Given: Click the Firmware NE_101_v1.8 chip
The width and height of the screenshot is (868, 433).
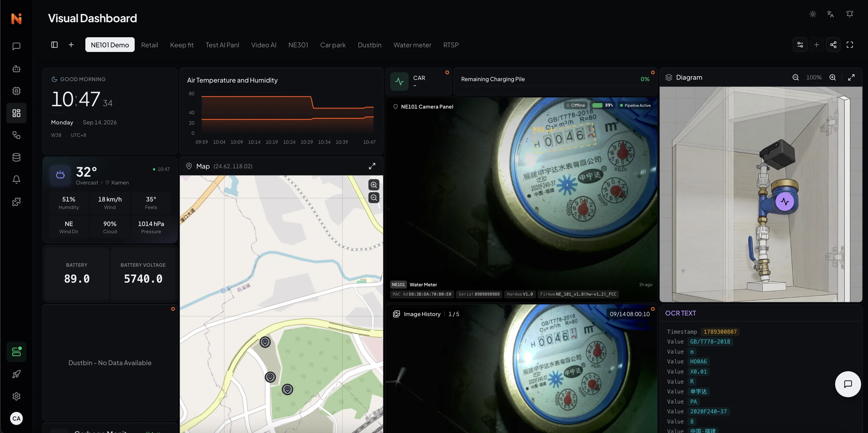Looking at the screenshot, I should click(x=578, y=294).
